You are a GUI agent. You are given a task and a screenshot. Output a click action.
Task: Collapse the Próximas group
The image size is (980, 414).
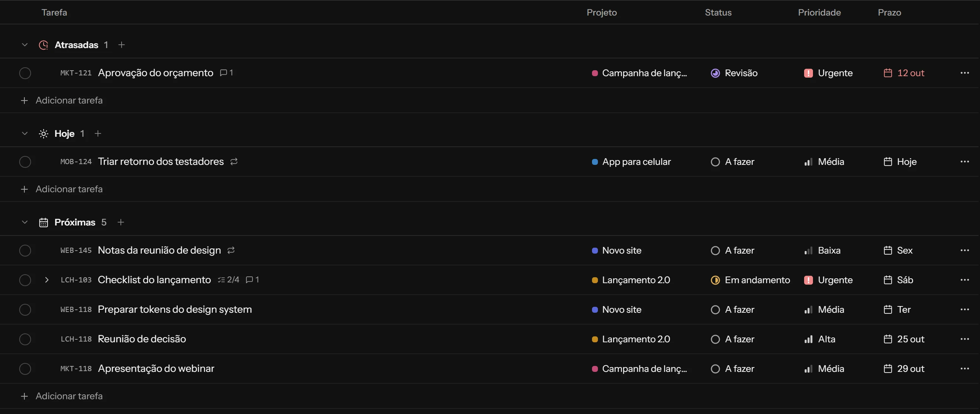click(25, 222)
